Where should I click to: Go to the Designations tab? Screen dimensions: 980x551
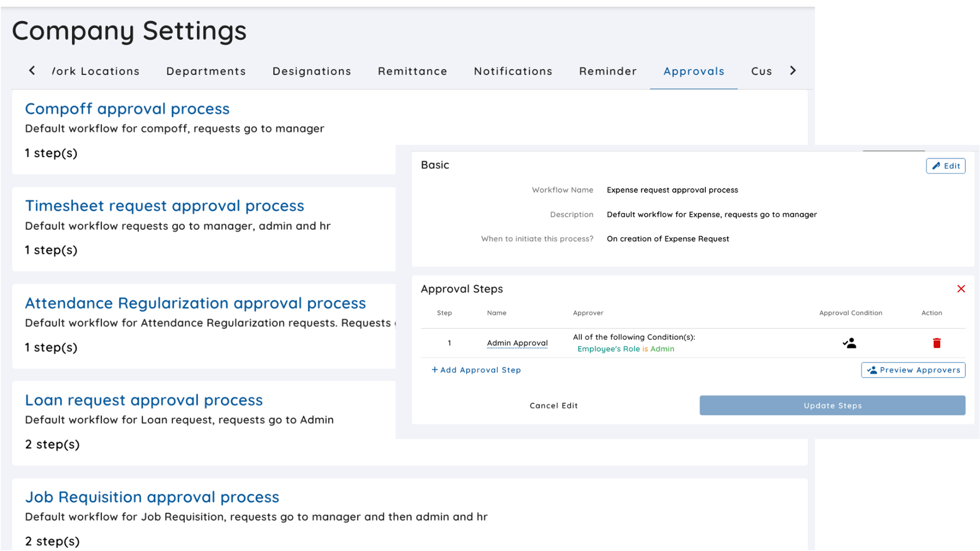pyautogui.click(x=311, y=71)
